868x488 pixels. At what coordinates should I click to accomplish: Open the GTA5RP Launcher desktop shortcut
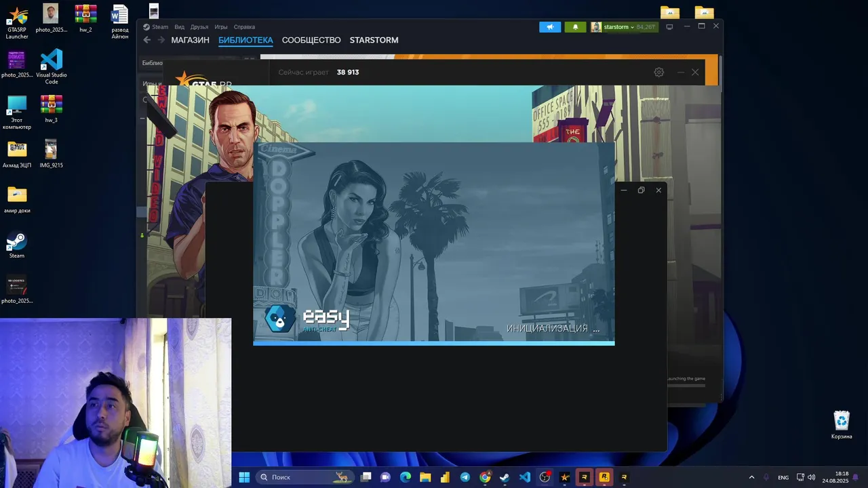point(17,22)
